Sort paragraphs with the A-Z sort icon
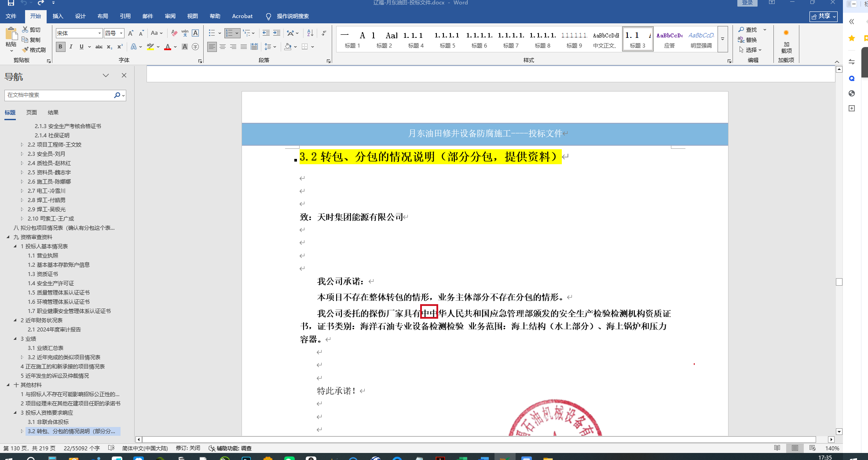The image size is (868, 460). coord(310,33)
